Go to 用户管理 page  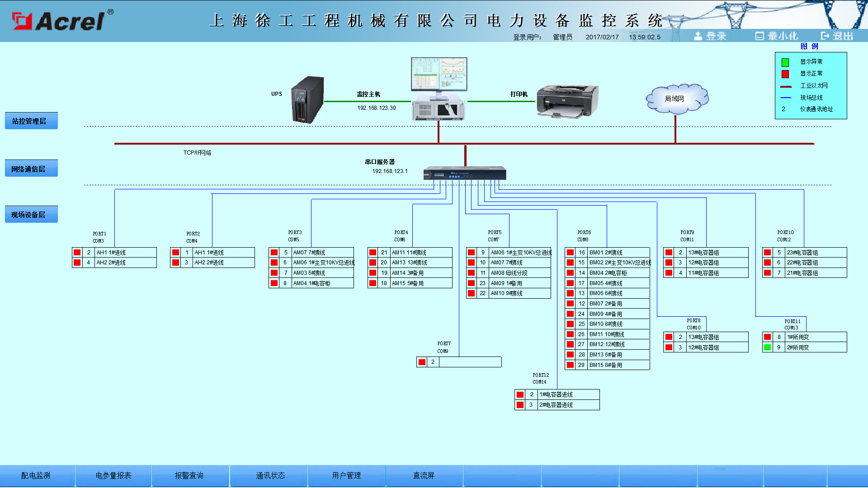coord(346,475)
